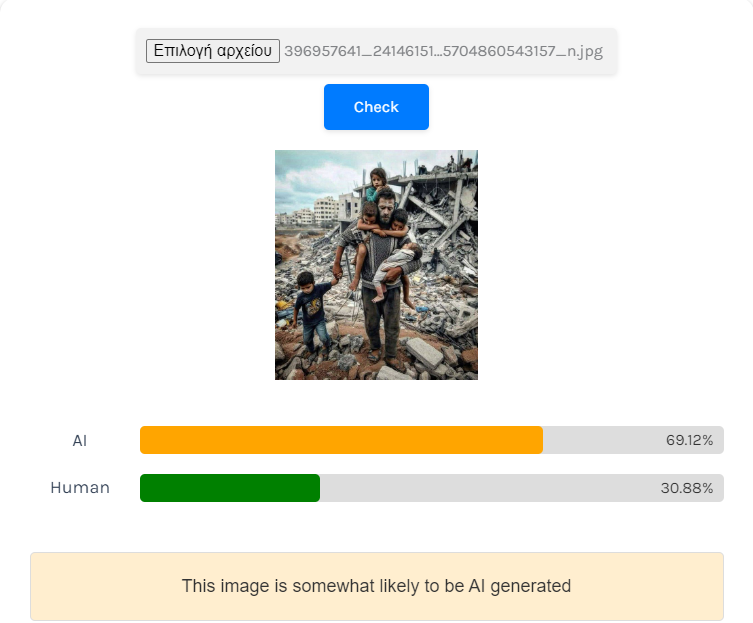Image resolution: width=753 pixels, height=623 pixels.
Task: Click the selected file name ending n.jpg
Action: pos(443,51)
